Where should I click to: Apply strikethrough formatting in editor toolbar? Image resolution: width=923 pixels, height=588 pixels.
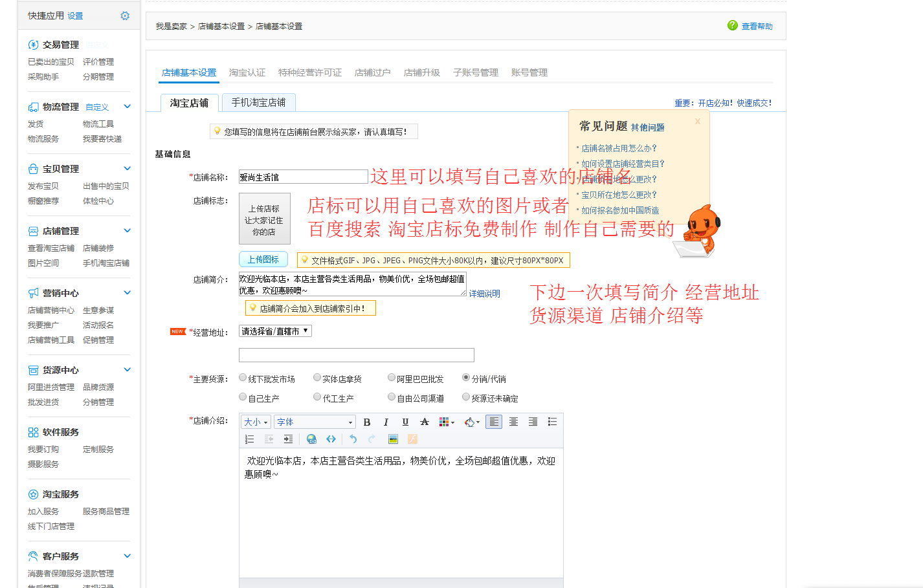click(425, 422)
